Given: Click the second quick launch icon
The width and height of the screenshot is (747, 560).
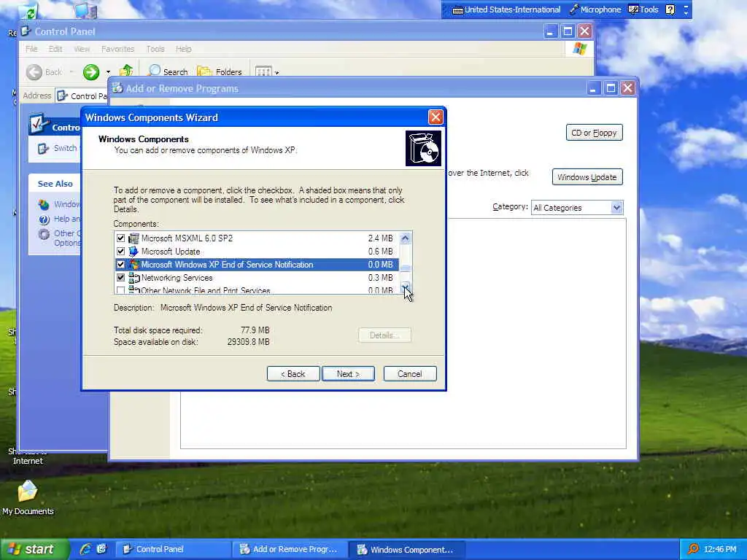Looking at the screenshot, I should (x=101, y=549).
